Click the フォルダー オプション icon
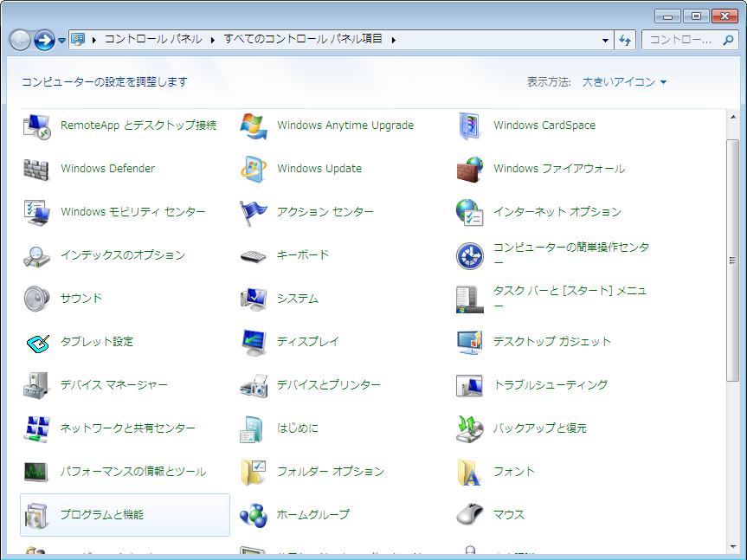 pos(254,473)
